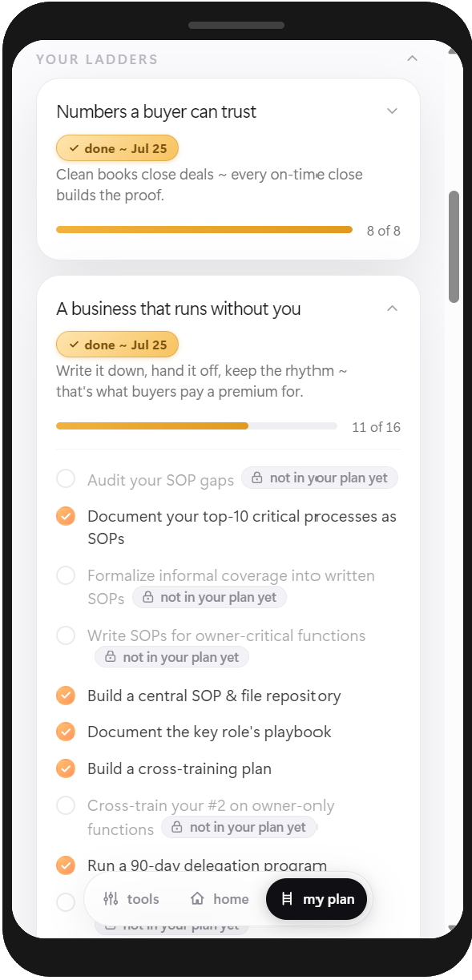Open the tools sliders icon in bottom nav

[111, 899]
